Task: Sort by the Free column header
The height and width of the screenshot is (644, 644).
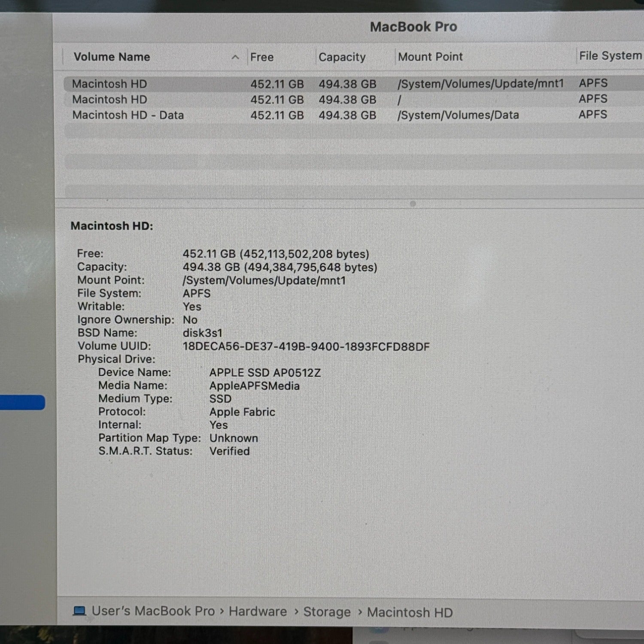Action: [x=262, y=57]
